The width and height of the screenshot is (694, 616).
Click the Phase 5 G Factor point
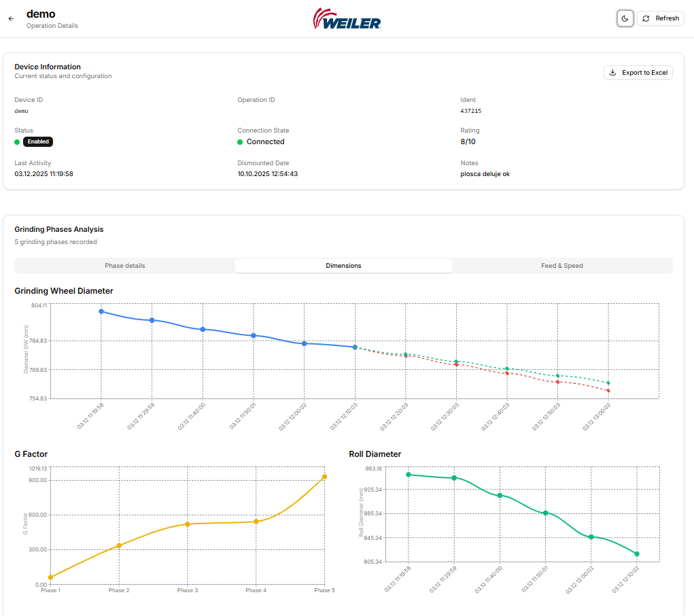324,477
